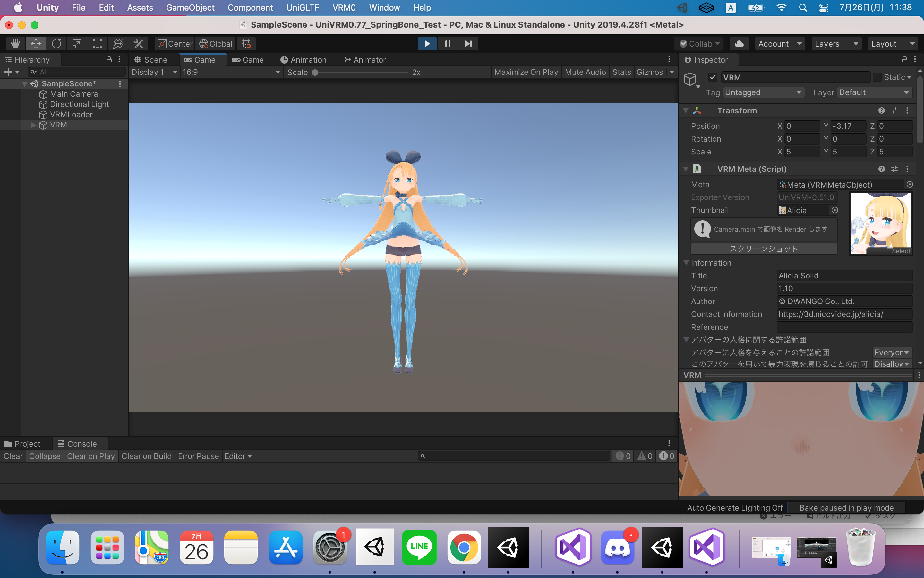Toggle the grid snapping icon
This screenshot has height=578, width=924.
click(246, 44)
